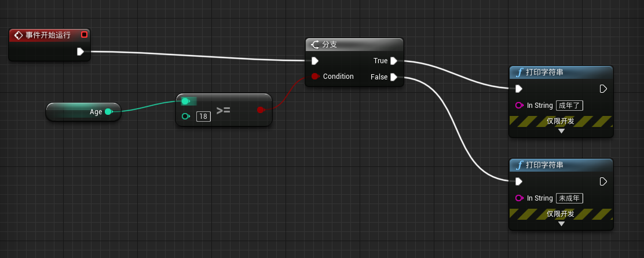Click the Branch node's False output pin
Screen dimensions: 644x258
393,77
